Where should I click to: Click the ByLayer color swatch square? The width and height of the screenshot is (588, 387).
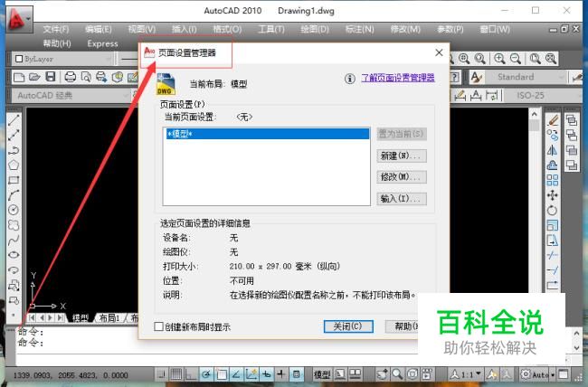(19, 59)
